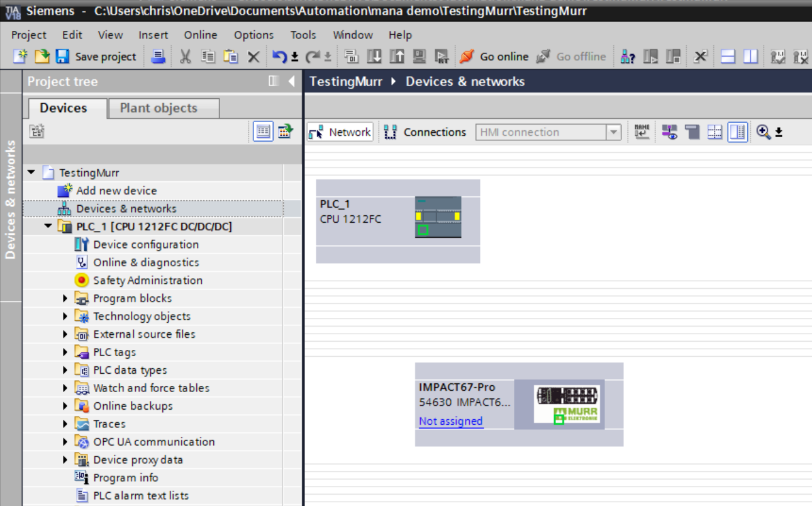This screenshot has height=506, width=812.
Task: Click the Save project button
Action: pyautogui.click(x=96, y=57)
